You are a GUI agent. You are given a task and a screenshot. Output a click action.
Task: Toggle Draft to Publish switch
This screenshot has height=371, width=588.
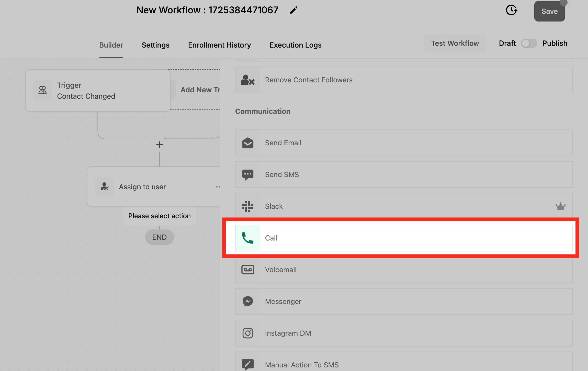(529, 43)
